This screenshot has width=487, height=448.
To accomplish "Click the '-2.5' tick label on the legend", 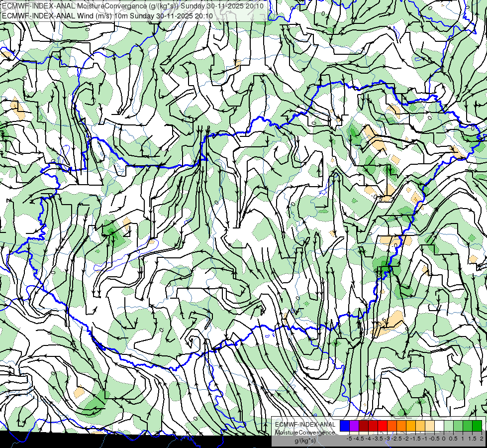I will click(x=396, y=439).
